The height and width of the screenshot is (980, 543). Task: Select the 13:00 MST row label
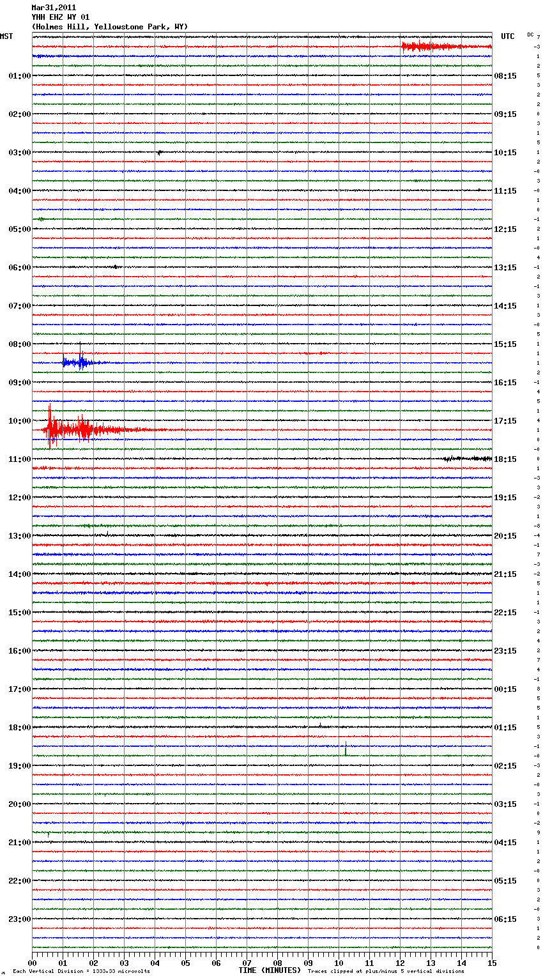(19, 536)
